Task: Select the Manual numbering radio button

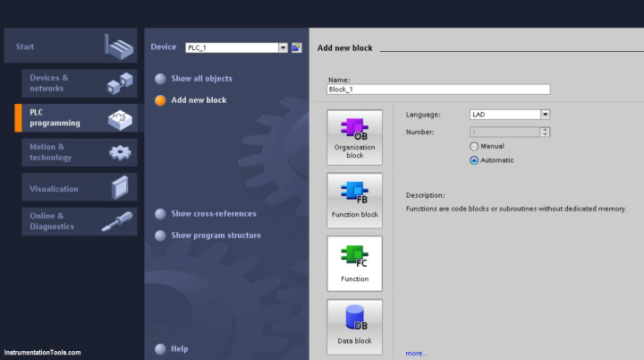Action: pyautogui.click(x=474, y=147)
